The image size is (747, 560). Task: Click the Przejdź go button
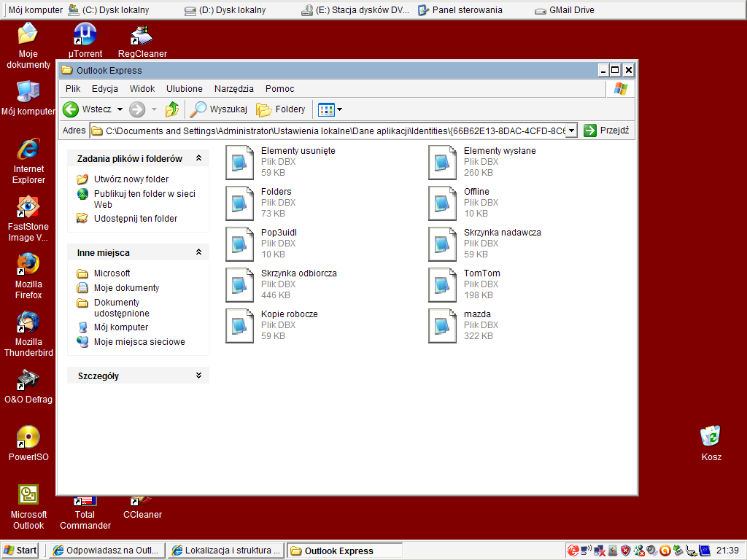(606, 131)
